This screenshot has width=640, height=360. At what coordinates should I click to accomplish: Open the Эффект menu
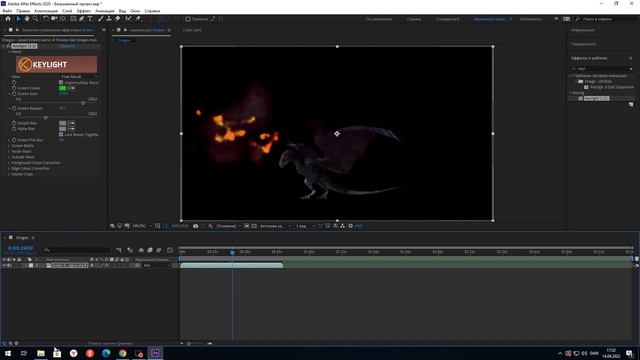coord(84,11)
